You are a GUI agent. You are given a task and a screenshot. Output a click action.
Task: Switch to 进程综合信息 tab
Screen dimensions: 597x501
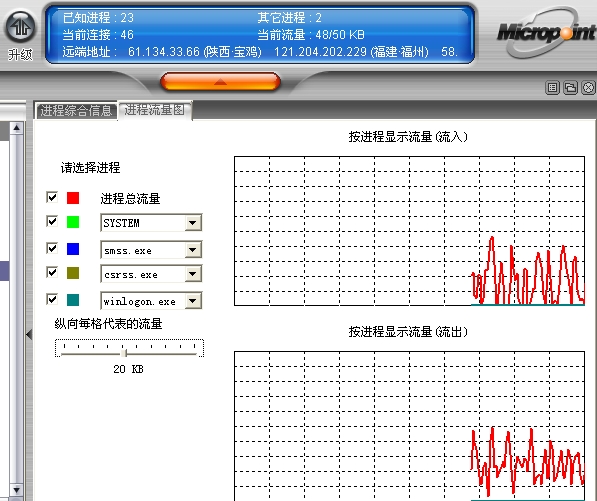76,111
